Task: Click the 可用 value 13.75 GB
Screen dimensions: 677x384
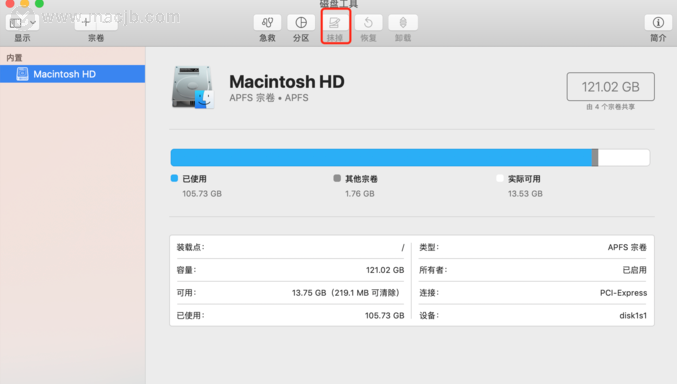Action: click(x=346, y=293)
